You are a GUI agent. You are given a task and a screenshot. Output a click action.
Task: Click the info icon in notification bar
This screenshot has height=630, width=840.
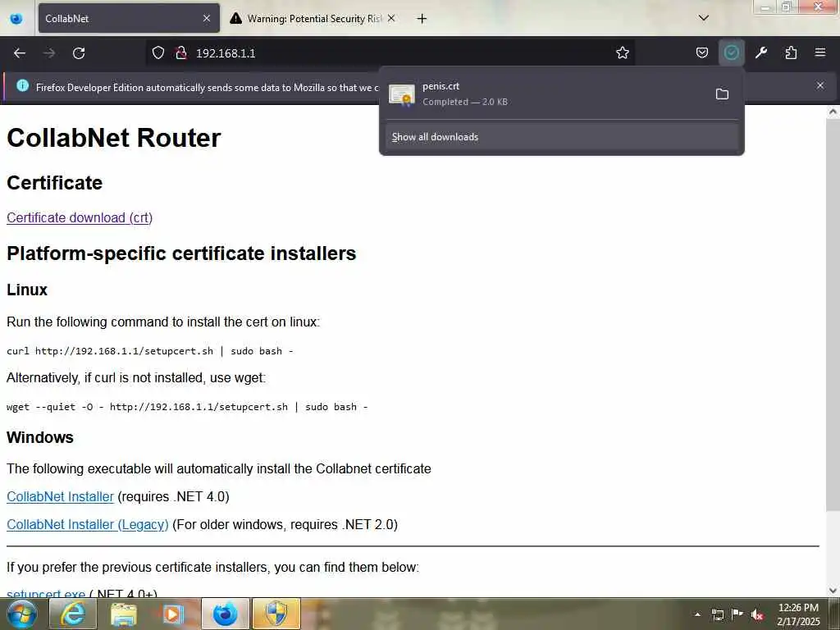point(22,85)
